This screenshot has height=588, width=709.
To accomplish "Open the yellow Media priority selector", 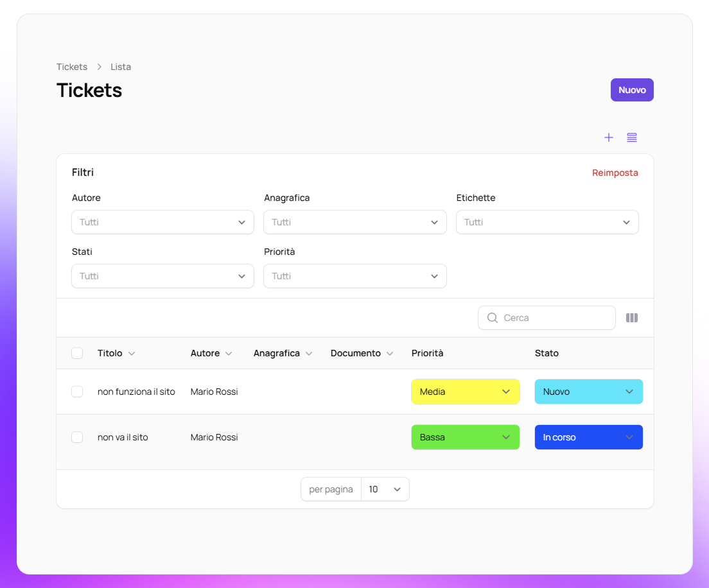I will (465, 392).
